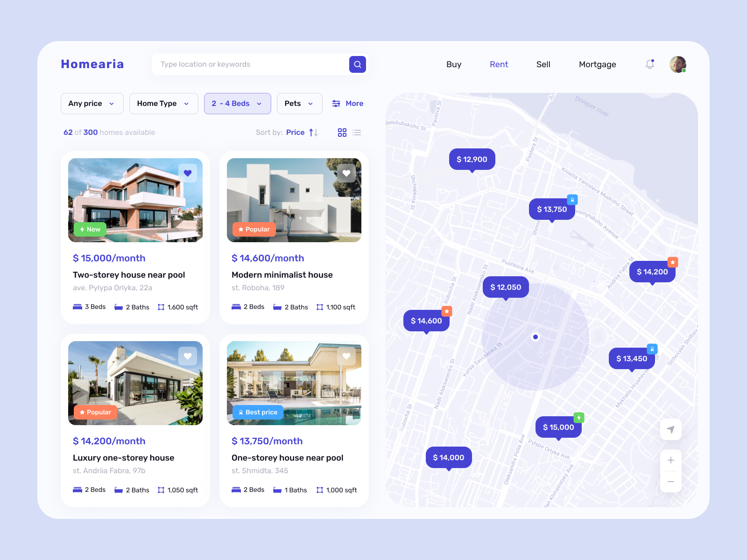
Task: Favorite the Luxury one-storey house
Action: (188, 356)
